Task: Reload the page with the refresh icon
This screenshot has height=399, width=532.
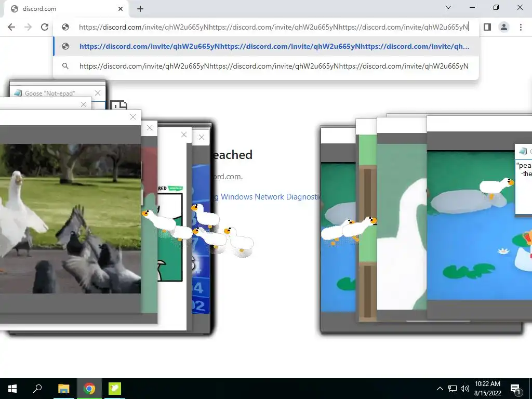Action: [x=45, y=27]
